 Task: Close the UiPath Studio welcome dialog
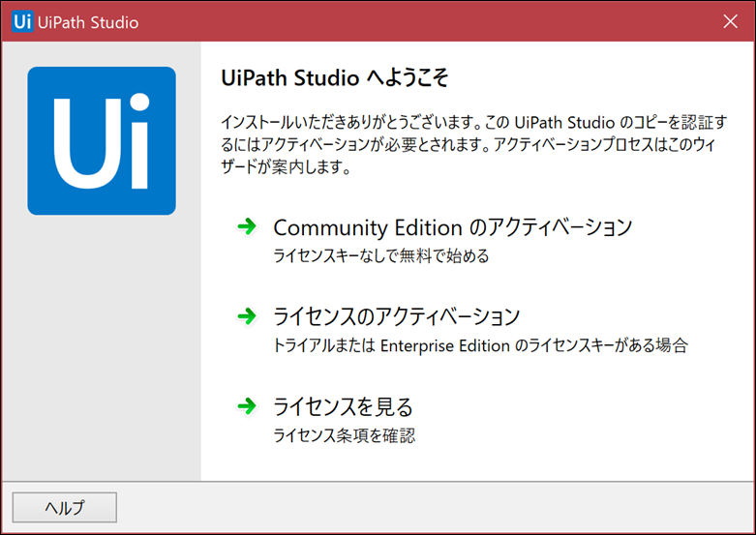click(x=731, y=21)
